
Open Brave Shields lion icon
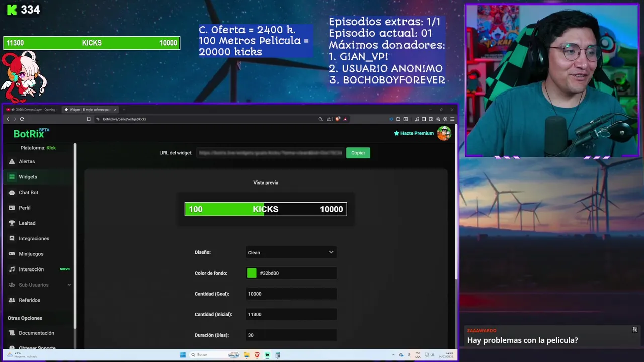click(x=338, y=119)
